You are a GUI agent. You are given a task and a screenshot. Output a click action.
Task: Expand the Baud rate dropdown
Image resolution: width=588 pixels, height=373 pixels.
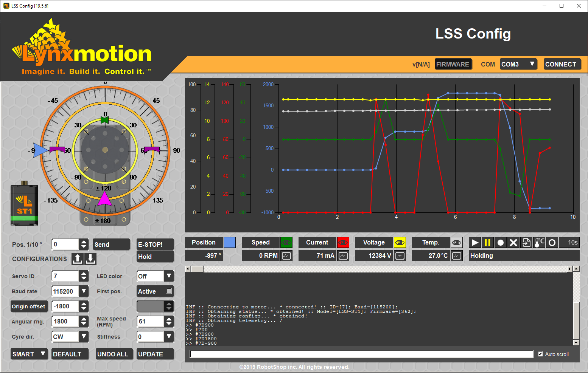click(x=84, y=291)
